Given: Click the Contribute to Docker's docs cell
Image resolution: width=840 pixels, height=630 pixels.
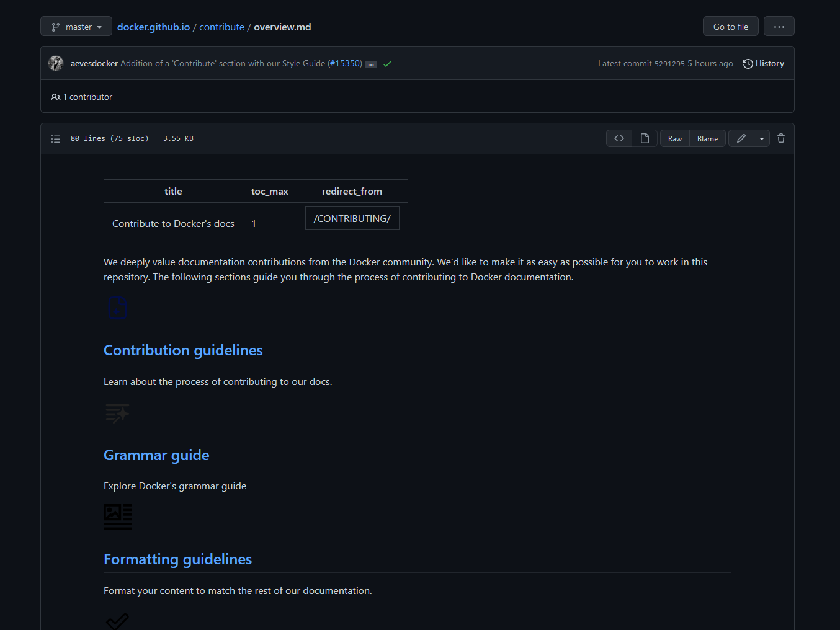Looking at the screenshot, I should (x=173, y=223).
